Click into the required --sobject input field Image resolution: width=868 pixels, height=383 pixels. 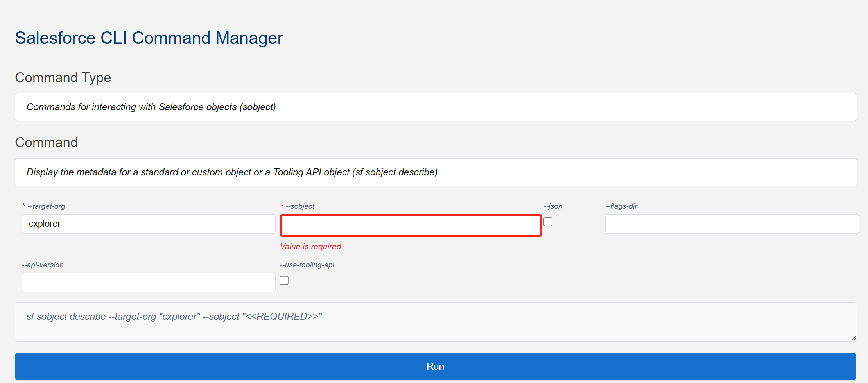click(x=411, y=226)
